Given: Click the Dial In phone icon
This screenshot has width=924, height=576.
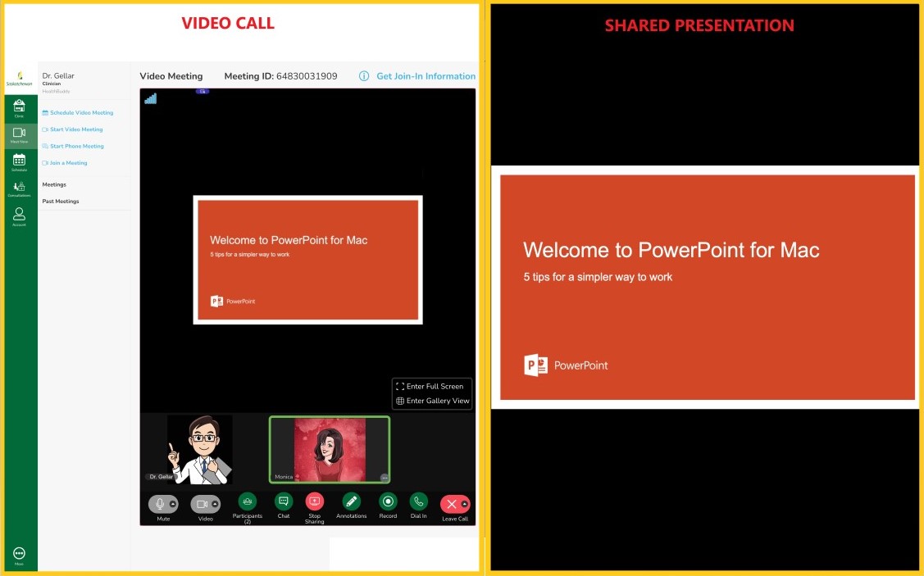Looking at the screenshot, I should tap(419, 501).
